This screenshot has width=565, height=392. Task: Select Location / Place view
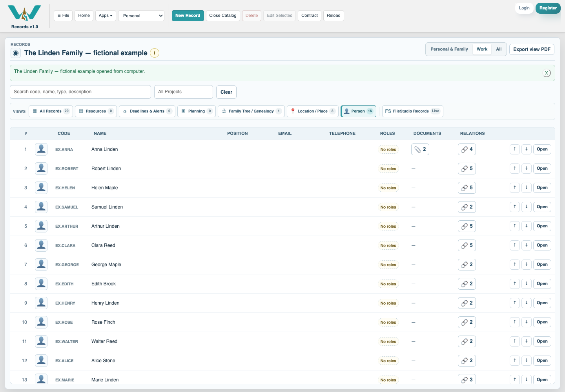click(312, 111)
